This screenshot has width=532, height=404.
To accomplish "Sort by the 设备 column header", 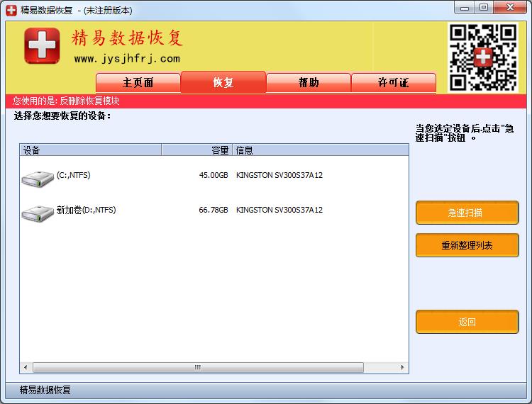I will 90,150.
